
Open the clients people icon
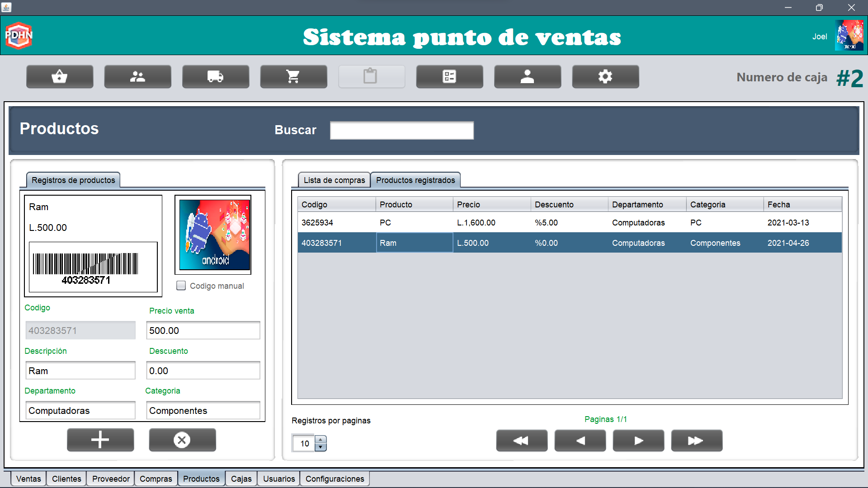click(x=137, y=76)
